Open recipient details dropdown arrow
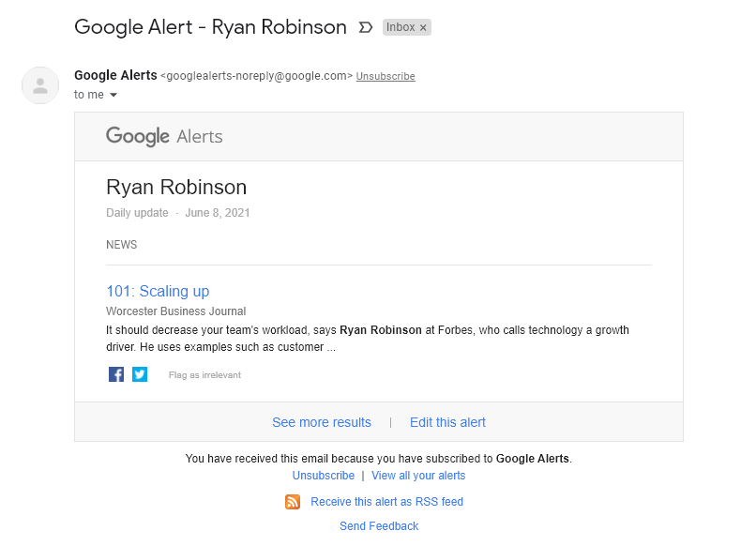756x546 pixels. click(x=114, y=94)
